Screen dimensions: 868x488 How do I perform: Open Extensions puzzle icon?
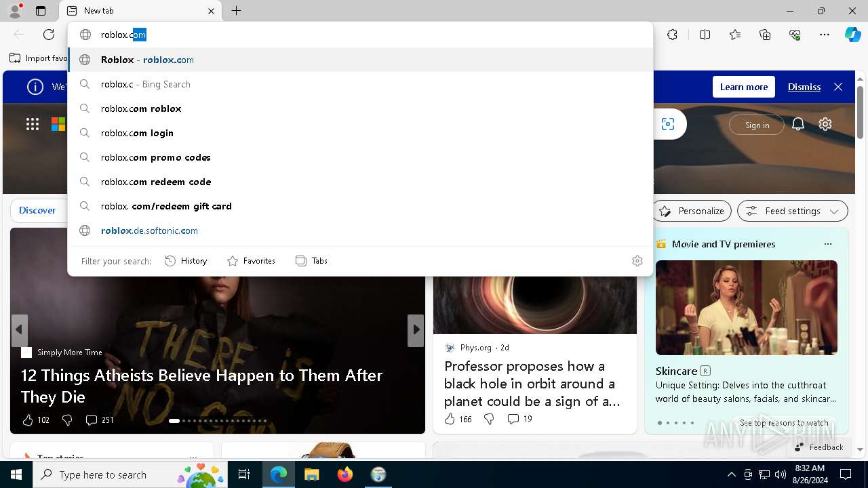click(672, 35)
